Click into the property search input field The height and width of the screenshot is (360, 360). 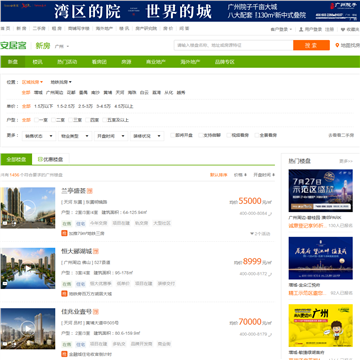[233, 45]
